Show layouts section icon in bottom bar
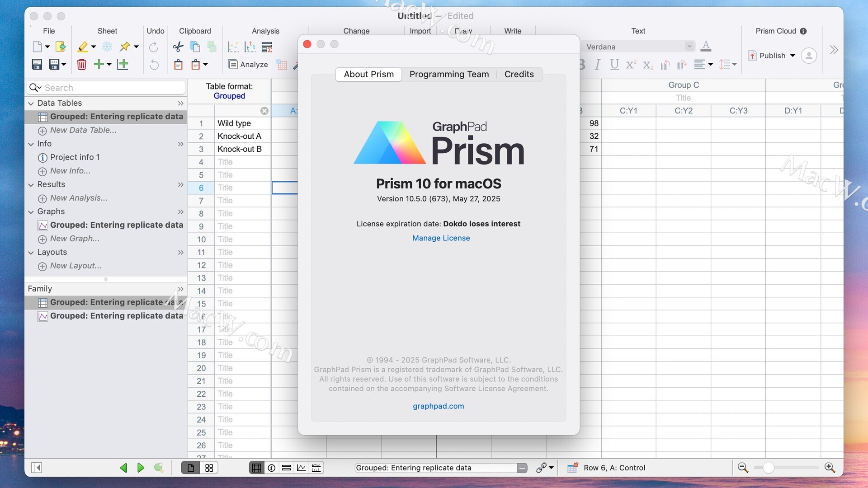Screen dimensions: 868x488 click(316, 468)
